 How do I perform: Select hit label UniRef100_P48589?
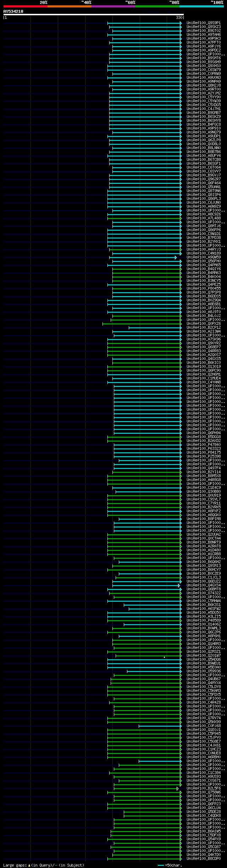tap(204, 620)
